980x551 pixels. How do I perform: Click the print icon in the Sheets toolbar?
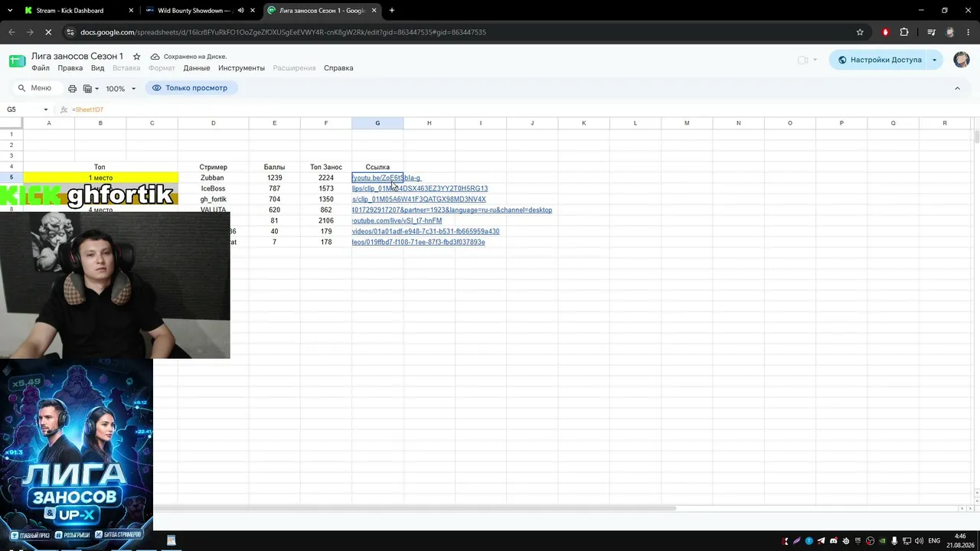tap(72, 89)
